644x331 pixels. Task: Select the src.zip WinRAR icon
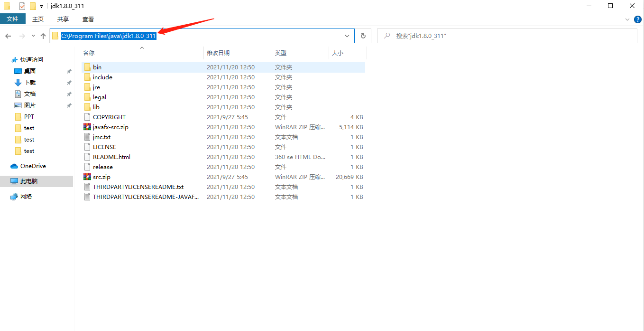click(87, 177)
